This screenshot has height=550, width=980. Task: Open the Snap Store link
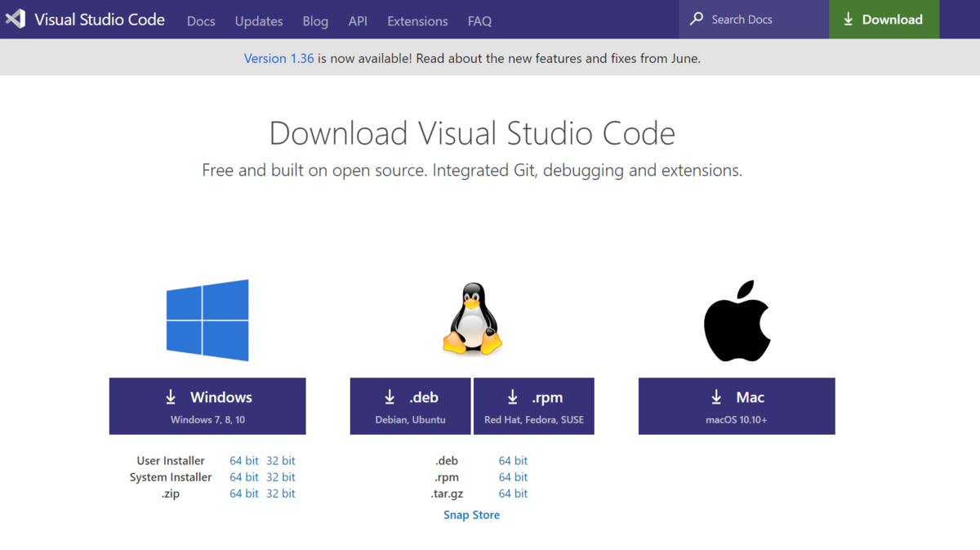(472, 515)
